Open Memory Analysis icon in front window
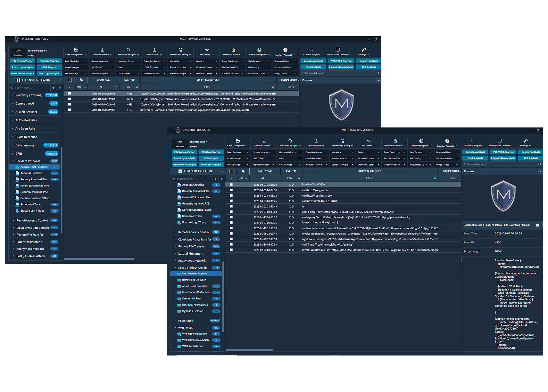The width and height of the screenshot is (548, 392). click(447, 141)
